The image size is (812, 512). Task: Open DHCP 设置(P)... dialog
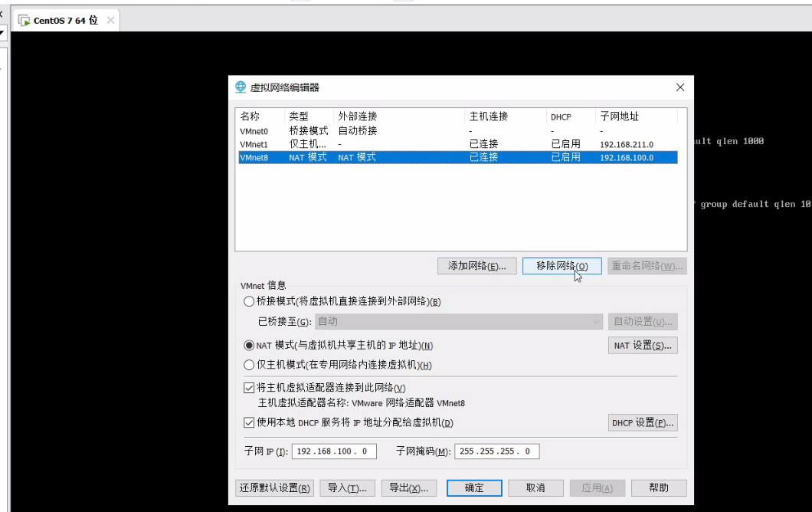pos(643,423)
